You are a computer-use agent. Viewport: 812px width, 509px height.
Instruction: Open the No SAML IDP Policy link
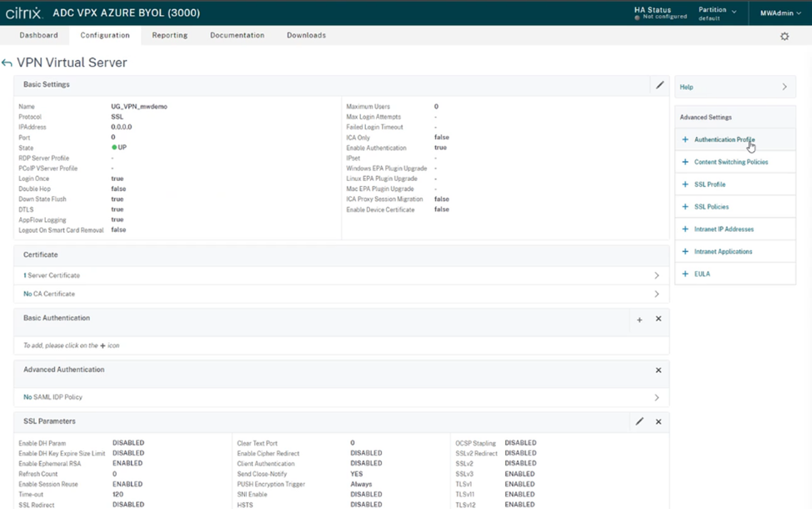53,396
